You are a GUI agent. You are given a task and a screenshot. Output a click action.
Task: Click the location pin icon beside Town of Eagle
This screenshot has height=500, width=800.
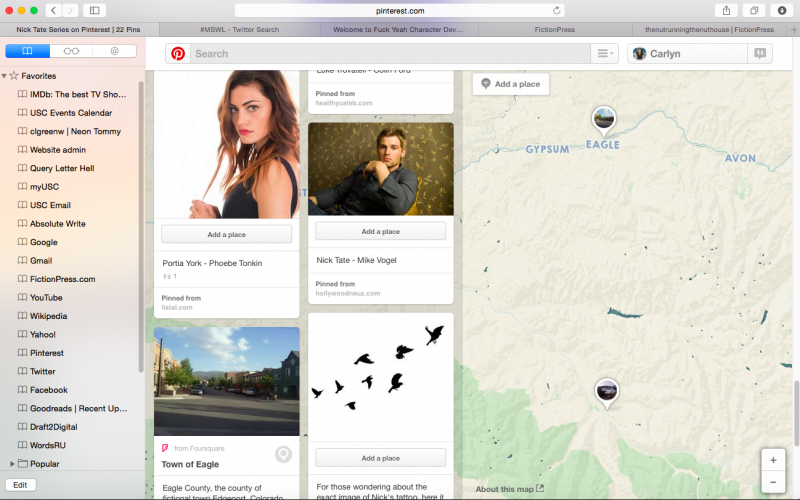pos(283,454)
